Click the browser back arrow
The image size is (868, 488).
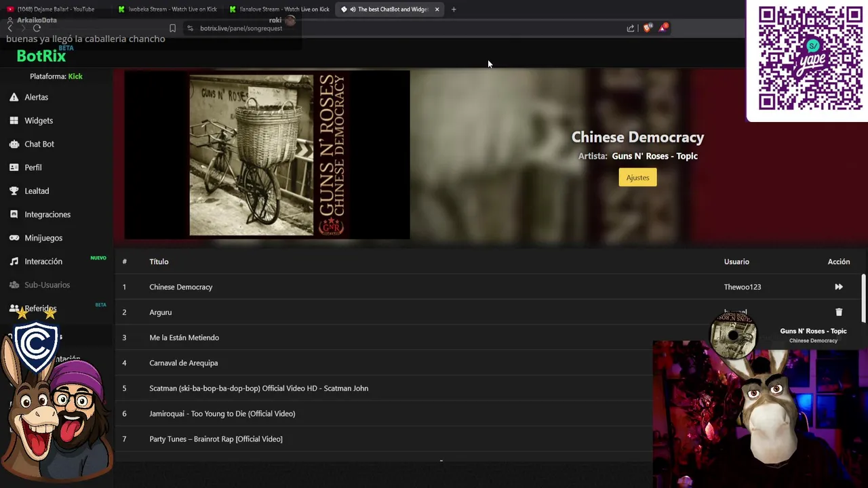point(9,28)
